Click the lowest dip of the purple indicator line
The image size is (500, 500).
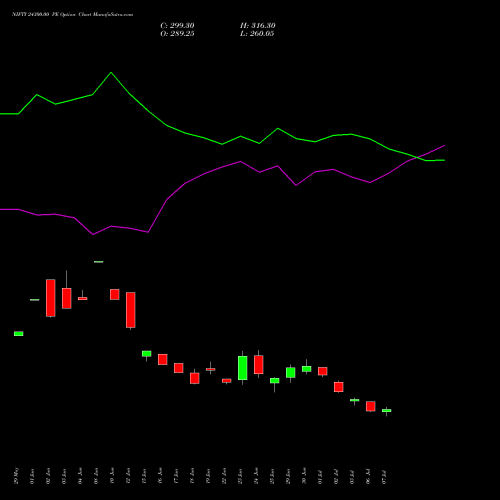(x=93, y=235)
